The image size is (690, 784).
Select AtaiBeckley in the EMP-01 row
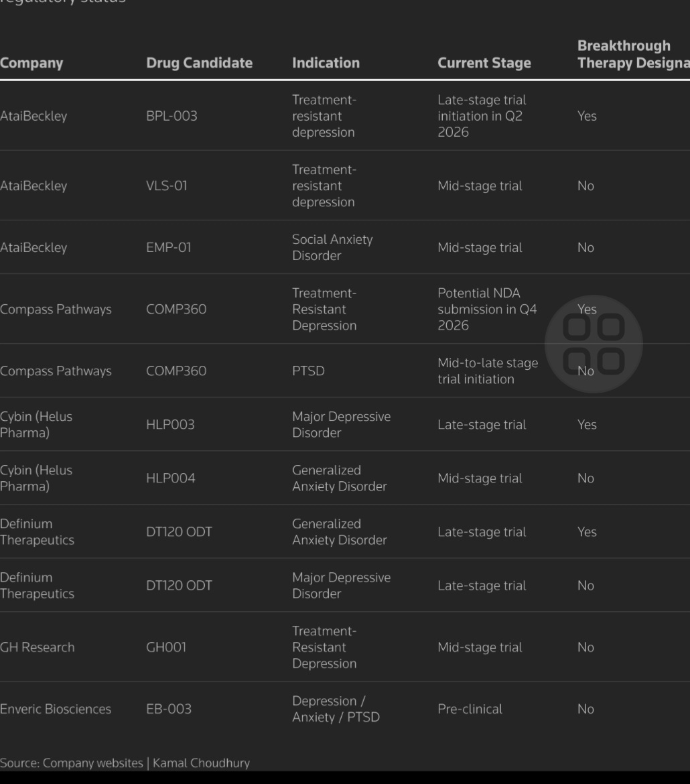[33, 247]
